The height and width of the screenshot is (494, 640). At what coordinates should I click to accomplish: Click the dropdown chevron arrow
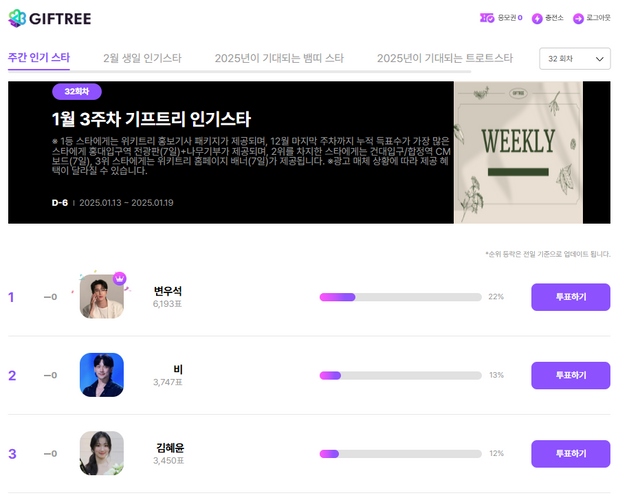[599, 59]
